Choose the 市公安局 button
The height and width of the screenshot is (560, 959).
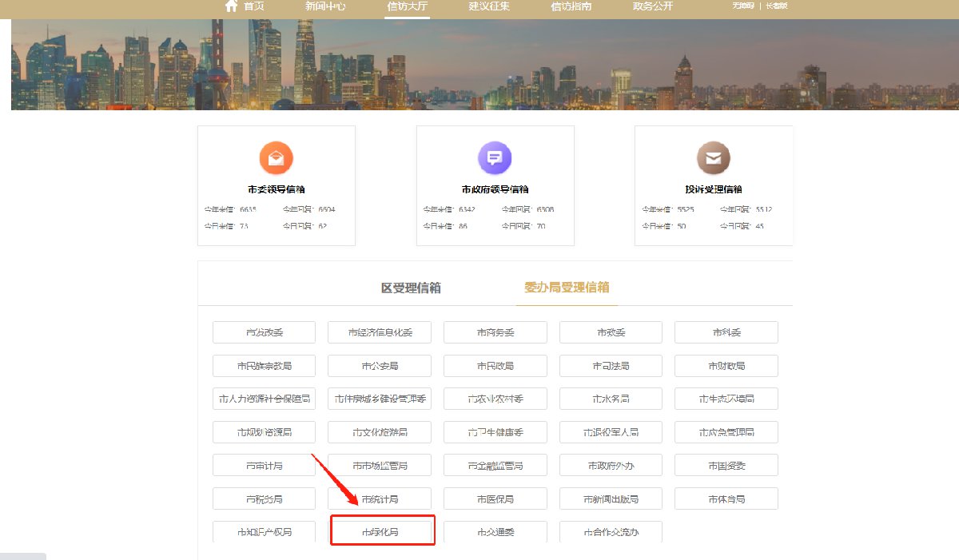[x=380, y=366]
